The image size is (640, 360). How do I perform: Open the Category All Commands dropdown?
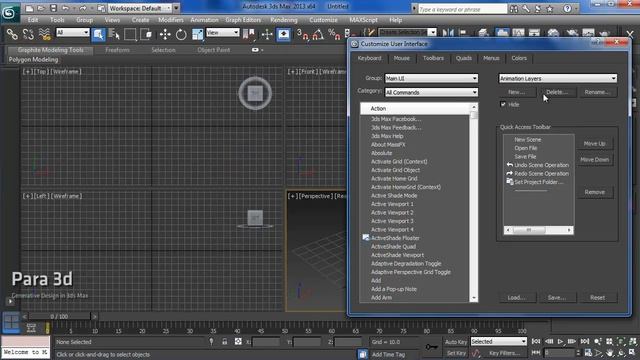431,92
